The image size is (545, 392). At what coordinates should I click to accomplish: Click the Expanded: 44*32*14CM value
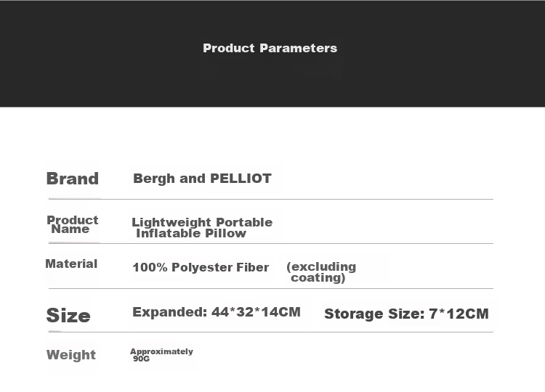217,312
